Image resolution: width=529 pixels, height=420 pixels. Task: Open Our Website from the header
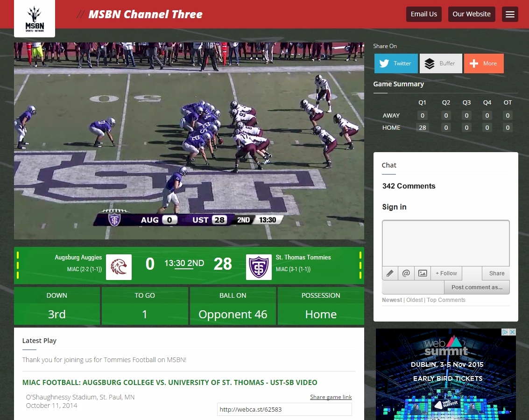(x=472, y=14)
